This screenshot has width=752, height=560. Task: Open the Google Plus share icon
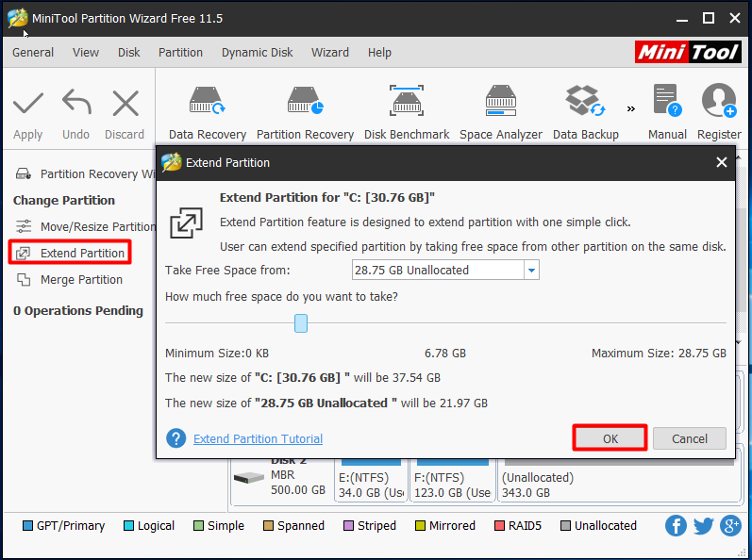point(730,525)
